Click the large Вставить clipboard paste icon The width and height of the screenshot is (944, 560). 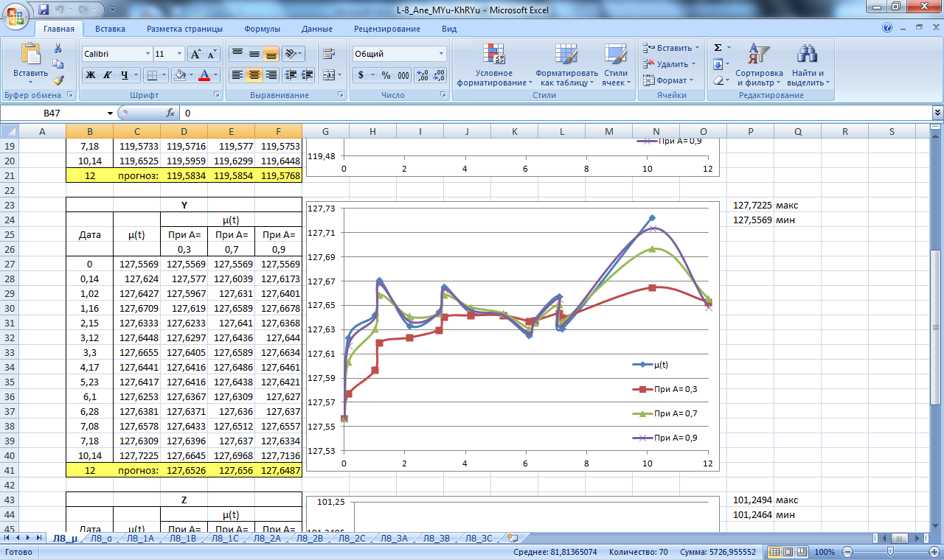[x=31, y=55]
